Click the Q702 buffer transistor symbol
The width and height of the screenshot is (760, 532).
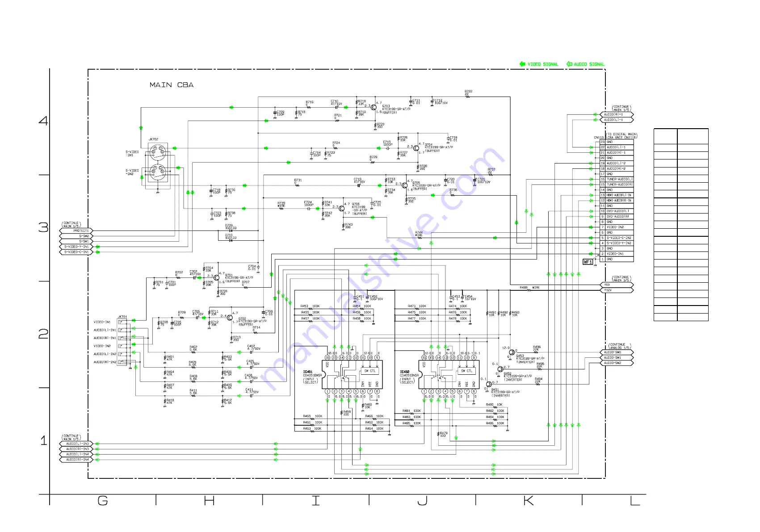tap(230, 318)
